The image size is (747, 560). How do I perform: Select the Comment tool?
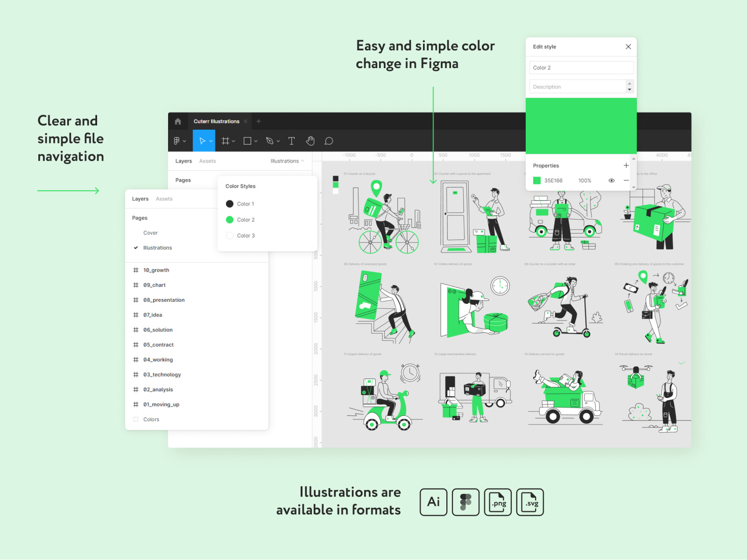pyautogui.click(x=329, y=141)
